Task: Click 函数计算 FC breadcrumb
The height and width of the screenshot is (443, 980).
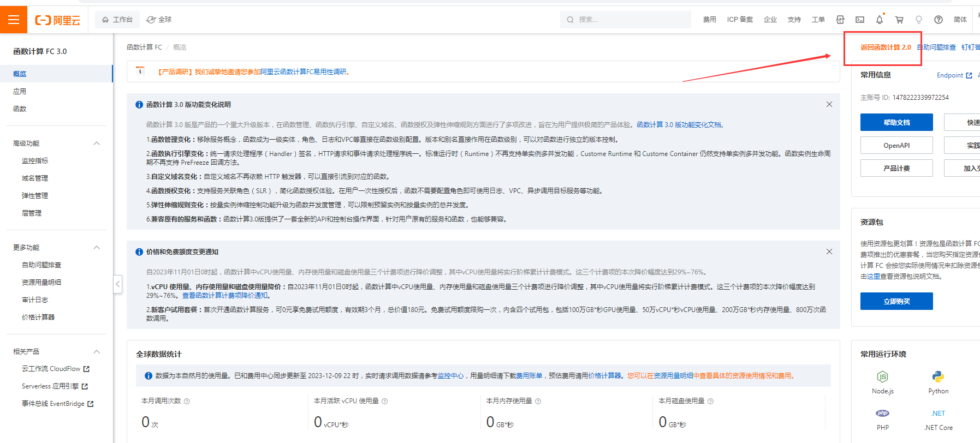Action: click(144, 47)
